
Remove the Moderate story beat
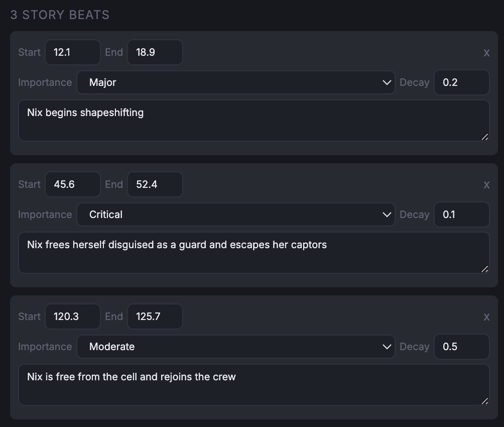click(486, 316)
